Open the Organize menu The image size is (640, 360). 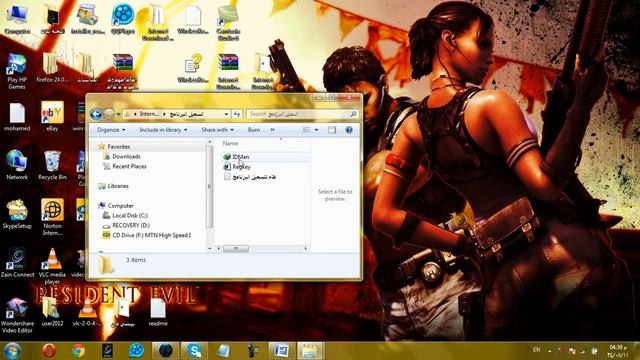pyautogui.click(x=111, y=130)
